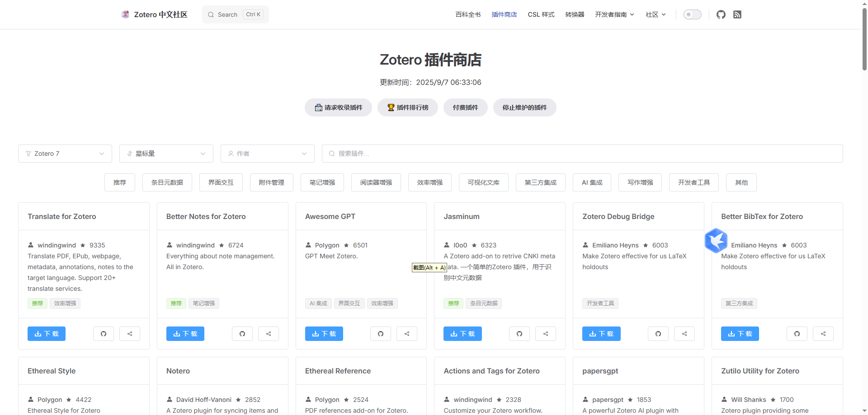Click share icon on Better BibTex for Zotero card
The height and width of the screenshot is (415, 868).
[823, 334]
